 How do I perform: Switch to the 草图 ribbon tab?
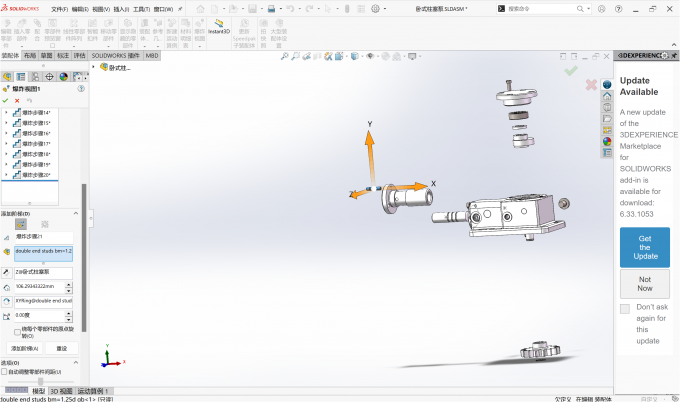point(46,56)
